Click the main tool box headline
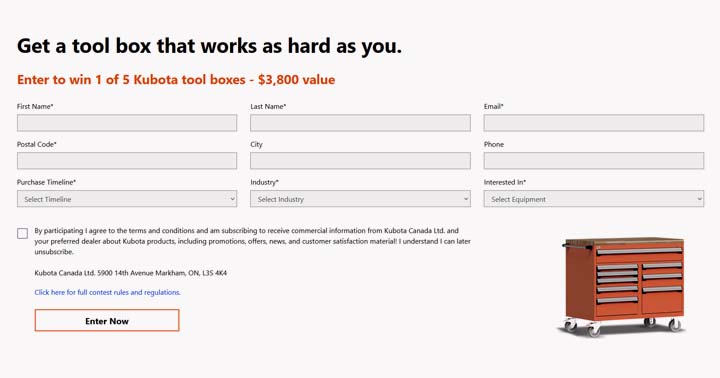Viewport: 720px width, 378px height. pos(209,46)
